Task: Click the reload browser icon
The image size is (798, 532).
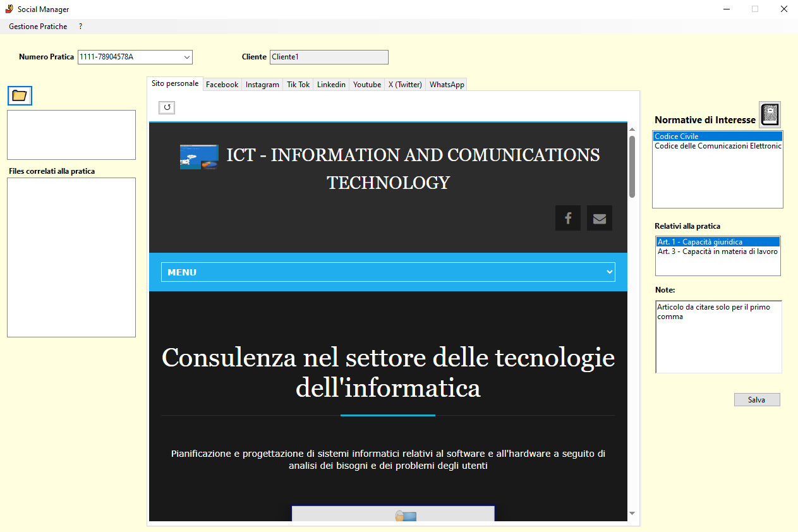Action: pos(167,107)
